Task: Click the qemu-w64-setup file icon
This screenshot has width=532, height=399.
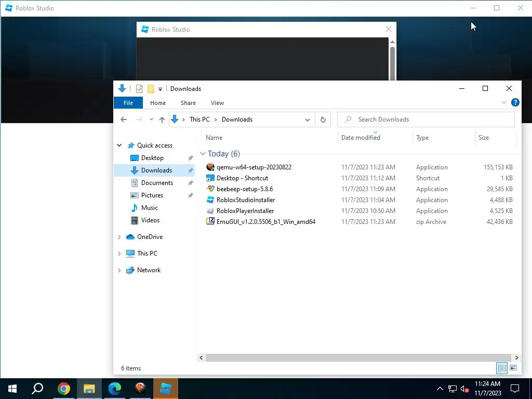Action: [x=210, y=167]
